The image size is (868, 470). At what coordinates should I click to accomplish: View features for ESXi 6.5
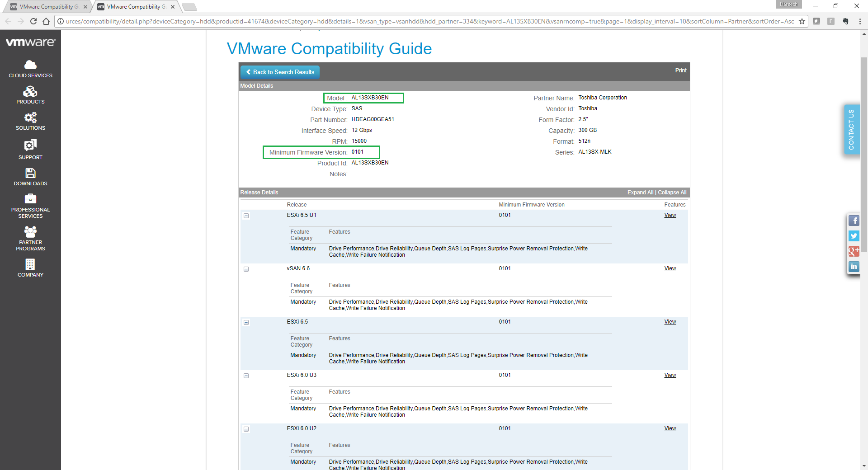(670, 322)
